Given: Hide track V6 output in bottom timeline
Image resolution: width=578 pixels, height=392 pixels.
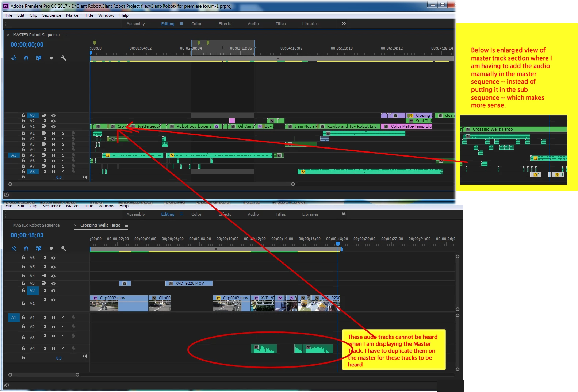Looking at the screenshot, I should 54,258.
